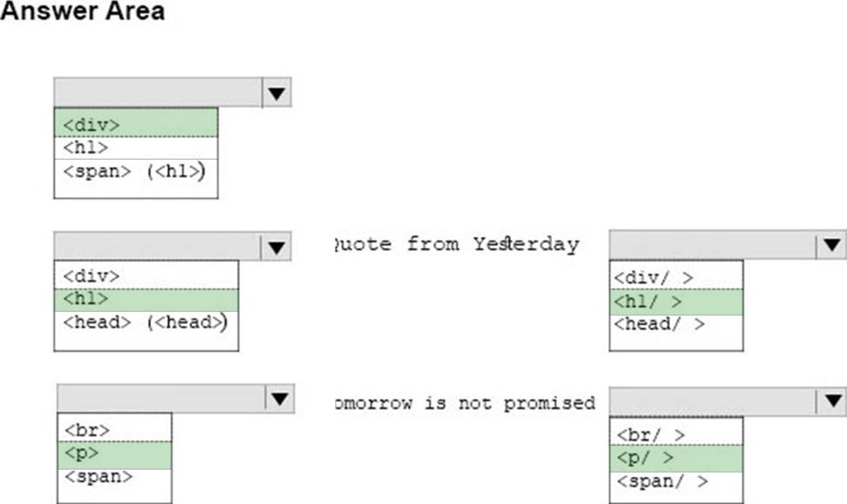Select the highlighted <div> option in first list
847x504 pixels.
tap(136, 123)
